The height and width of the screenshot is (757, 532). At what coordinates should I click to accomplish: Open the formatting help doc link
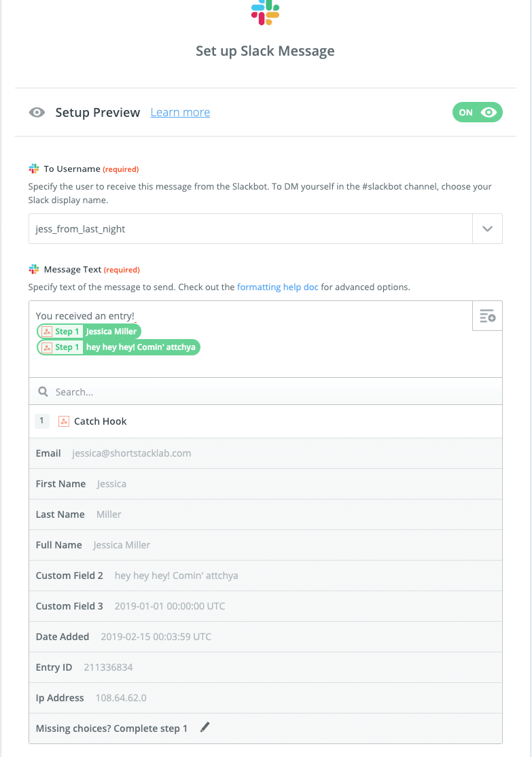[277, 287]
